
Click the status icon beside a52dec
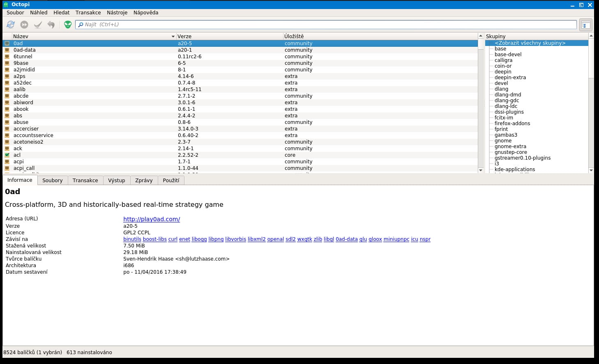pos(7,83)
